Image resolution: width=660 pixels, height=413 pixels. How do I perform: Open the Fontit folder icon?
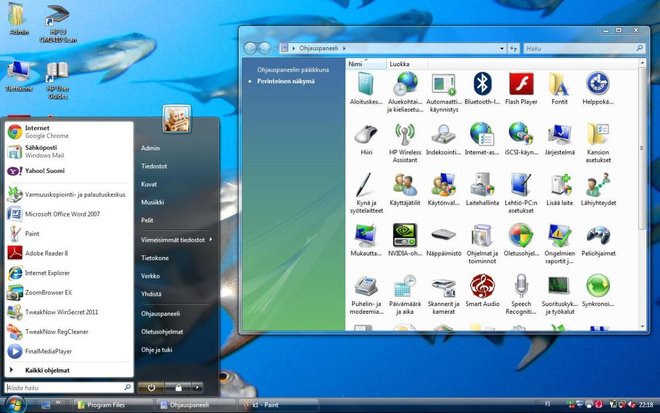point(559,84)
